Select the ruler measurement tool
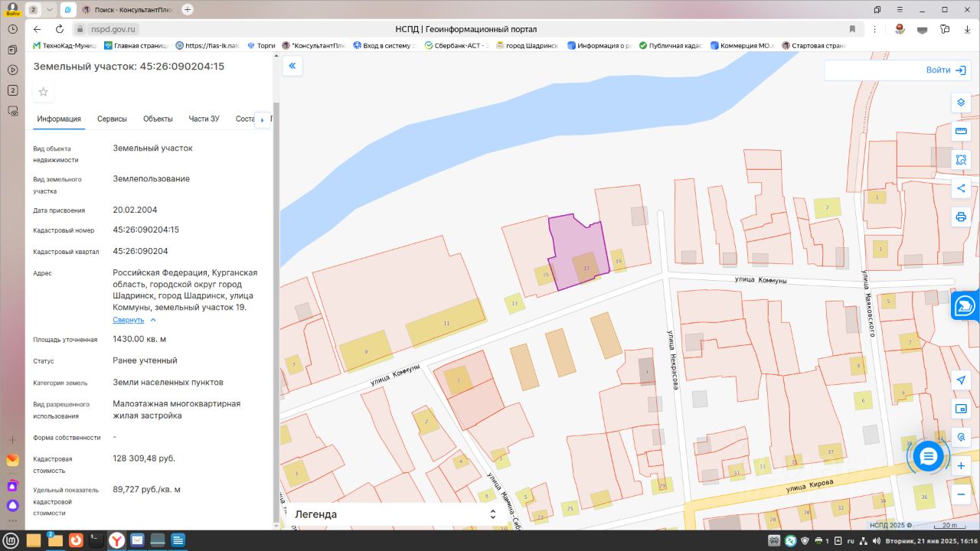 tap(961, 132)
